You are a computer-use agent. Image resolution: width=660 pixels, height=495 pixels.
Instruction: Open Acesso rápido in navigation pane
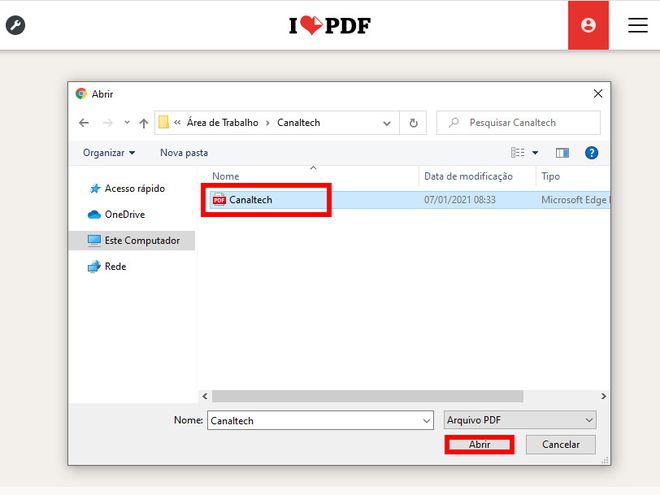pyautogui.click(x=135, y=189)
